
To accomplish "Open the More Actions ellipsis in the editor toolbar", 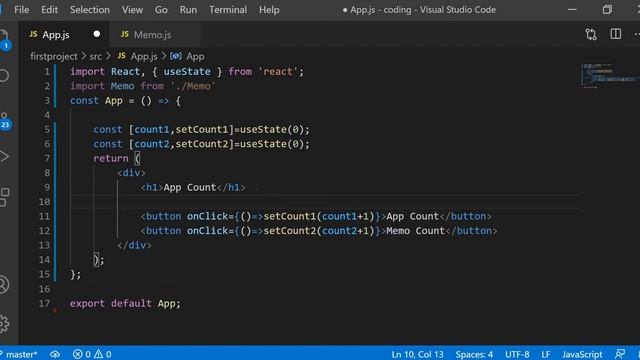I will click(x=637, y=34).
